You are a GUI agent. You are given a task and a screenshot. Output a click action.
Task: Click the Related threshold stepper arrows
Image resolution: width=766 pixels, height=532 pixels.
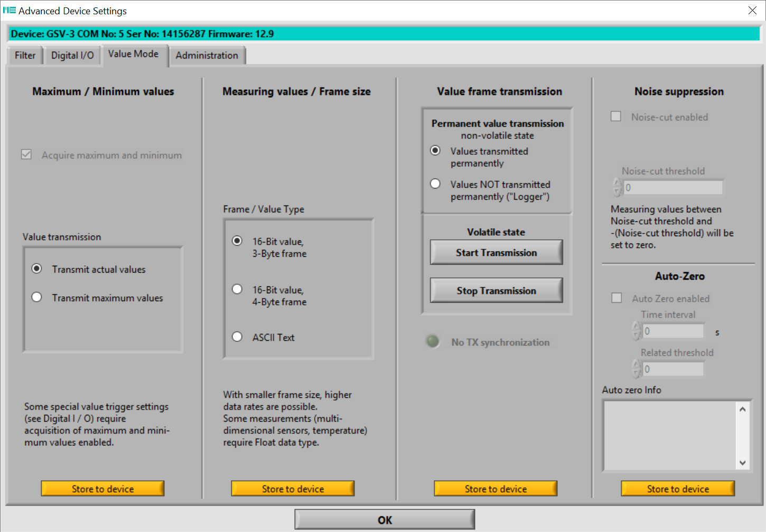[637, 369]
